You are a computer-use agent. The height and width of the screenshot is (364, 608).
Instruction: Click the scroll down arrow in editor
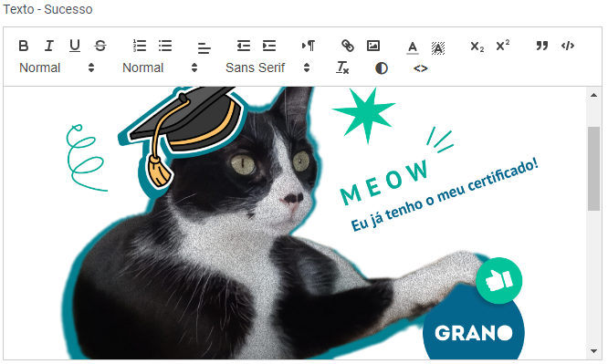pyautogui.click(x=593, y=351)
